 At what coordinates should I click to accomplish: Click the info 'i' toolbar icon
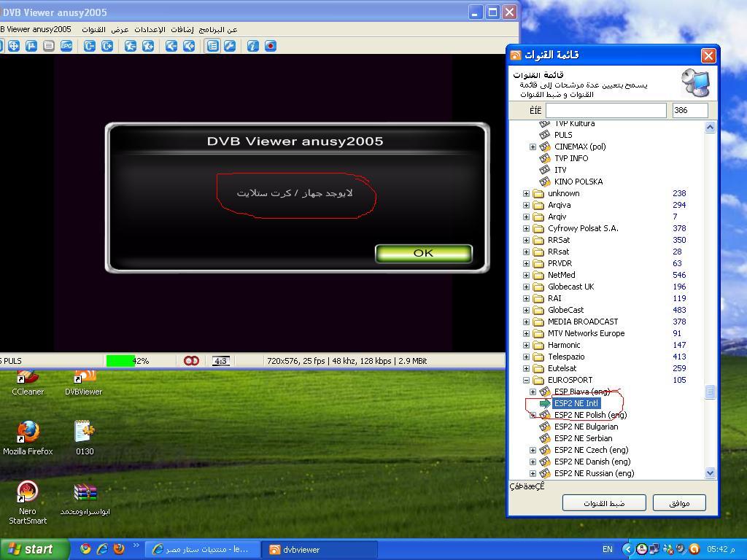(x=253, y=46)
